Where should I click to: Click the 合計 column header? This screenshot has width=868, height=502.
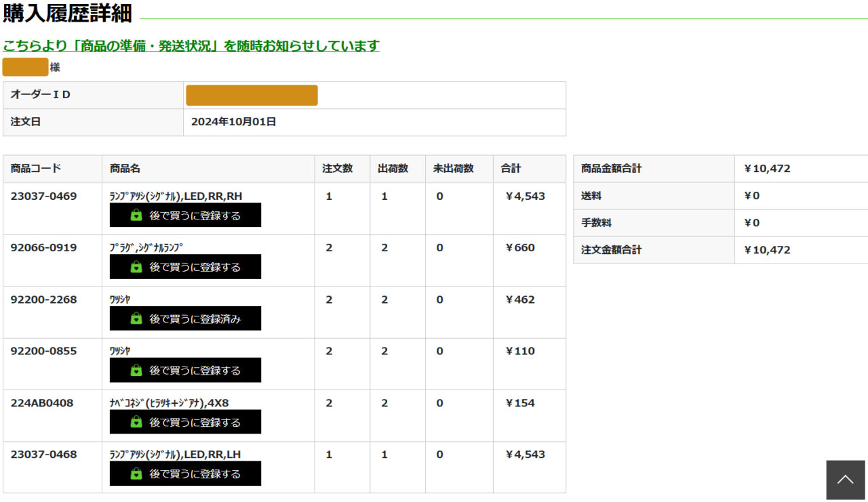pyautogui.click(x=529, y=169)
